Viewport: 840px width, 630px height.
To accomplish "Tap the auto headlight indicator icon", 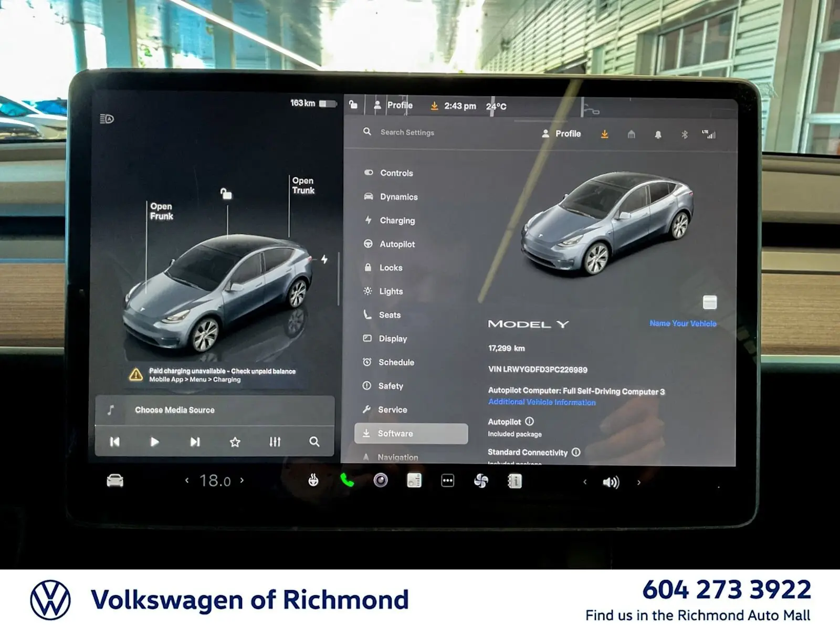I will pyautogui.click(x=107, y=119).
